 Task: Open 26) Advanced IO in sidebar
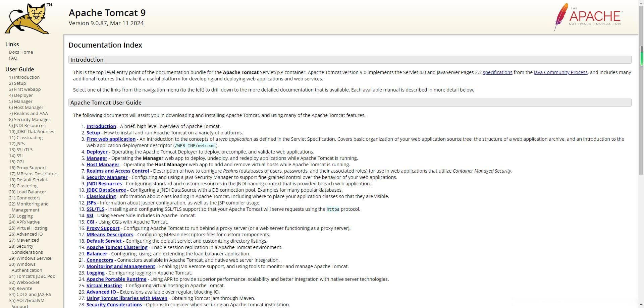tap(26, 234)
